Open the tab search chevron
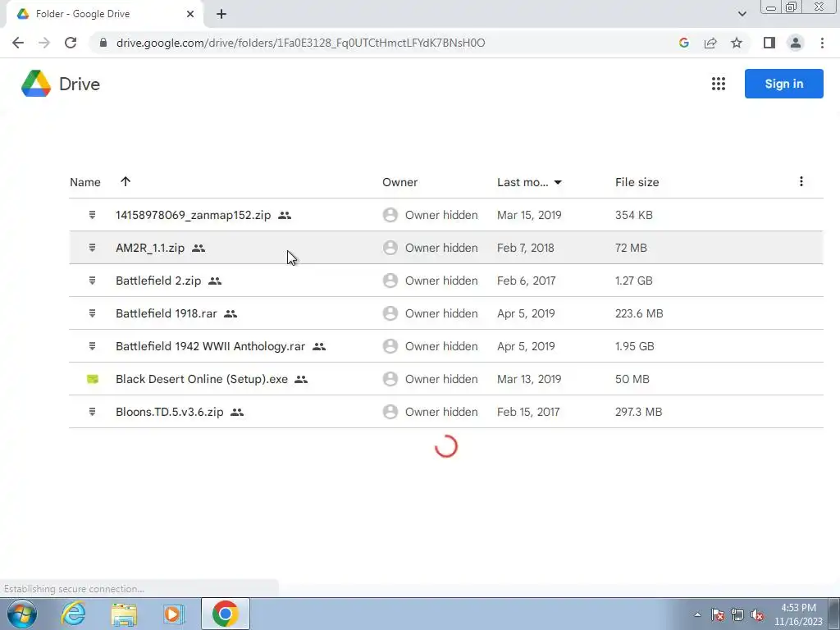This screenshot has height=630, width=840. (742, 14)
